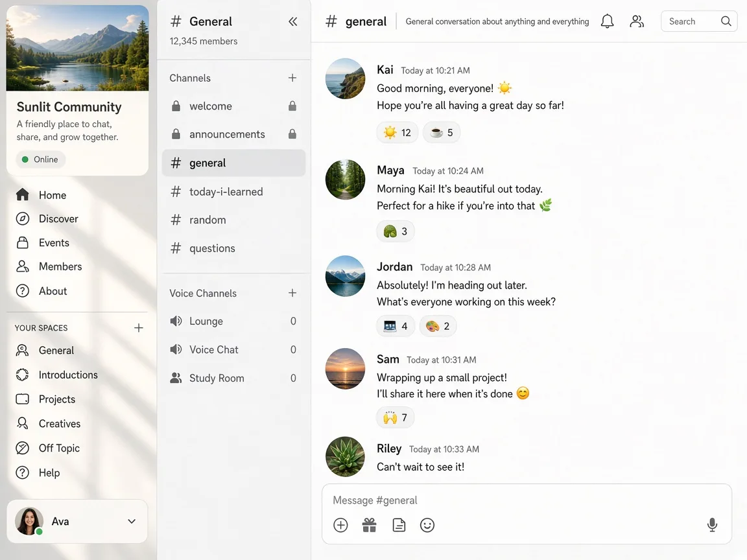Click timestamp Today at 10:28 AM
Viewport: 747px width, 560px height.
tap(455, 268)
